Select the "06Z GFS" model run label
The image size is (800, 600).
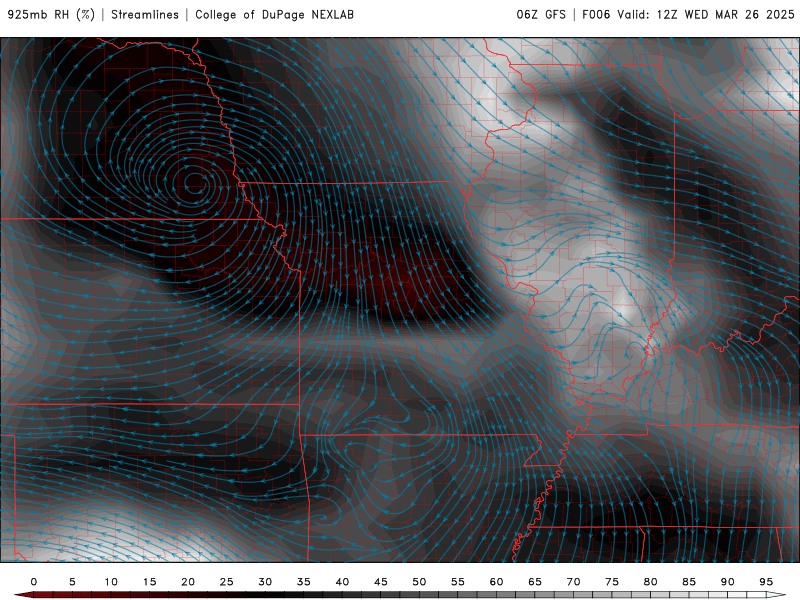pos(541,14)
